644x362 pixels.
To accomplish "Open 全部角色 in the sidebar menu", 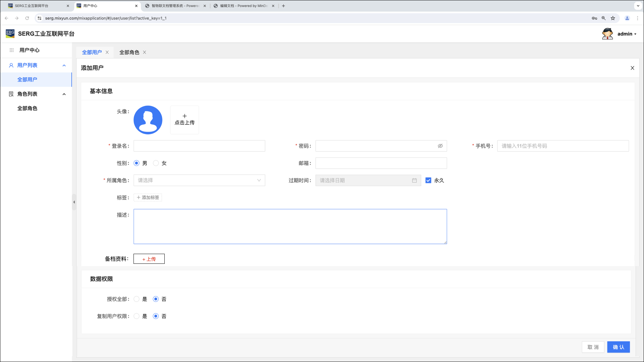I will pyautogui.click(x=27, y=108).
